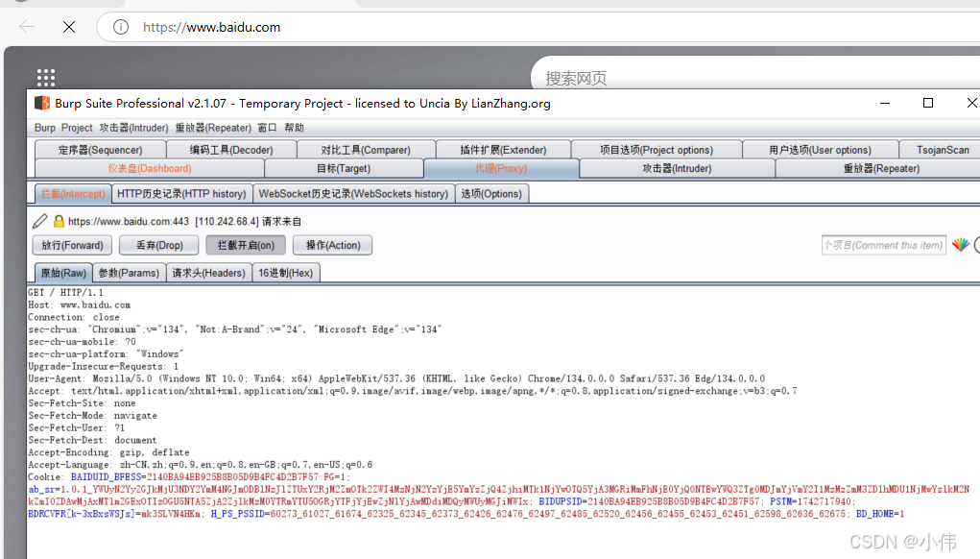Click the 'GET / HTTP/1.1' request line
Viewport: 980px width, 559px height.
coord(65,293)
